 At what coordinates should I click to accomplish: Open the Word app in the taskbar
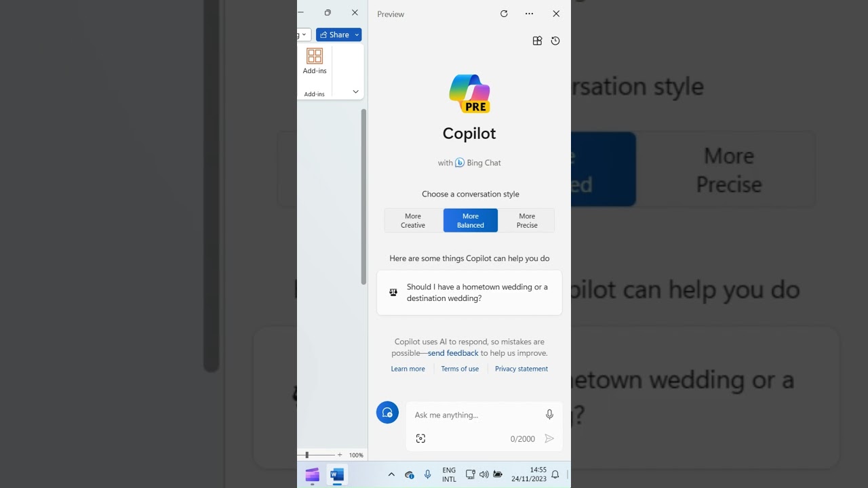(x=337, y=474)
